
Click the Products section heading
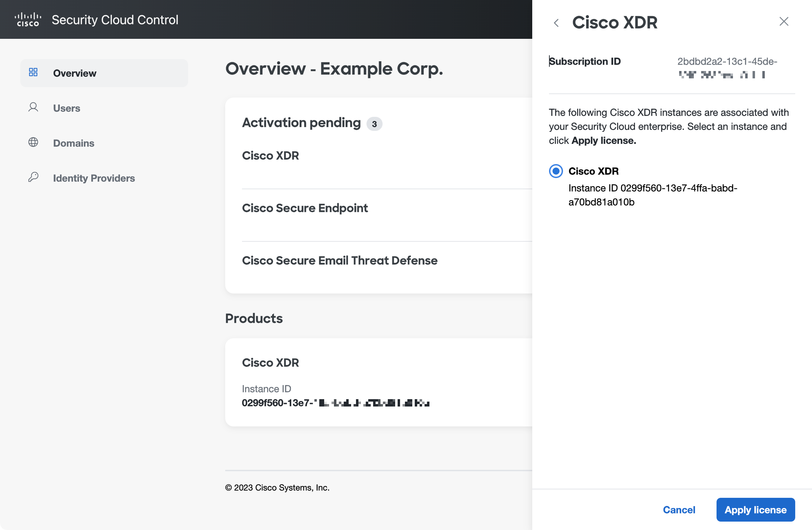click(x=254, y=318)
